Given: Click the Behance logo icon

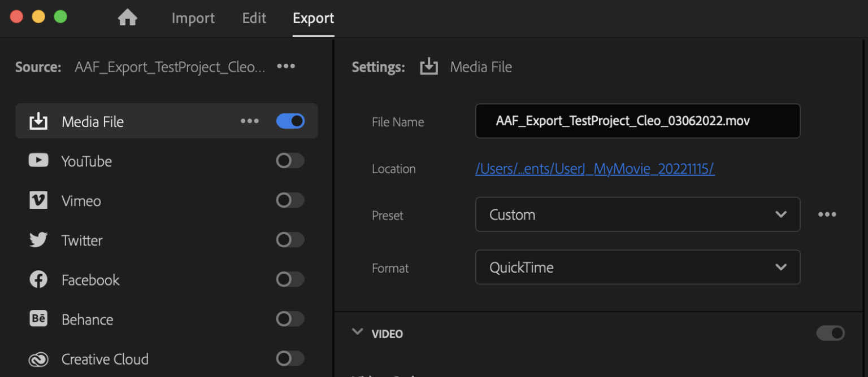Looking at the screenshot, I should (38, 319).
